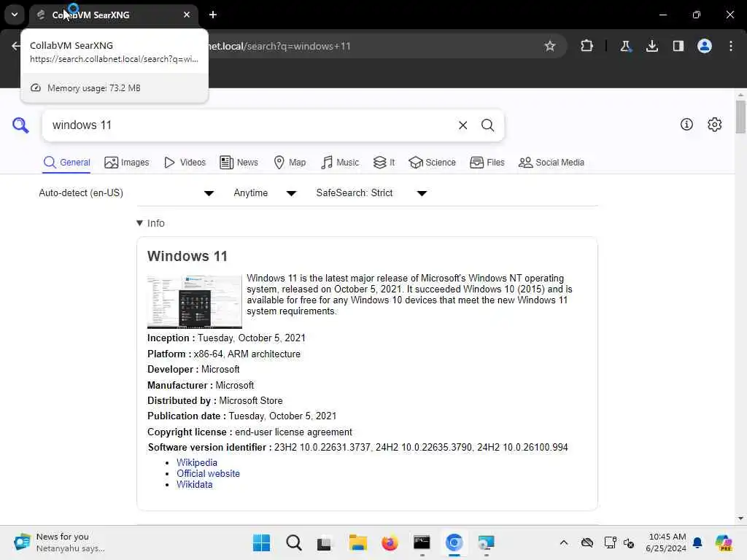The height and width of the screenshot is (560, 747).
Task: Open notifications bell in tray
Action: tap(697, 542)
